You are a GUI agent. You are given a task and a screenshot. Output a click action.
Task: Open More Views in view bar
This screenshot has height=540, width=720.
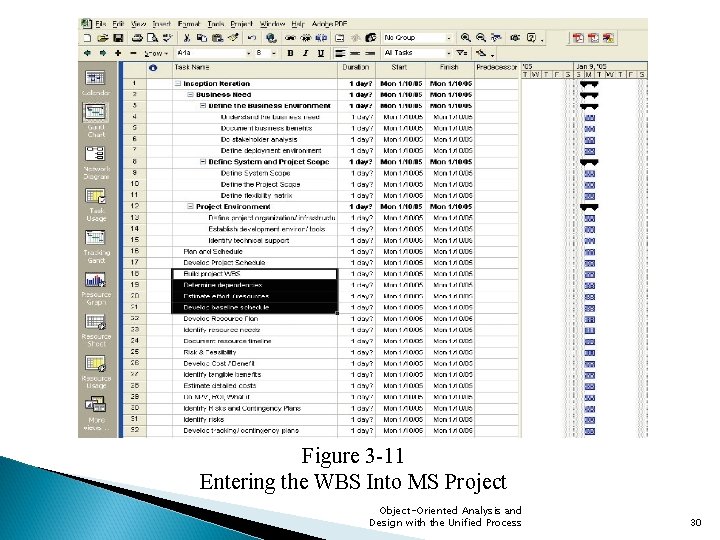[96, 405]
